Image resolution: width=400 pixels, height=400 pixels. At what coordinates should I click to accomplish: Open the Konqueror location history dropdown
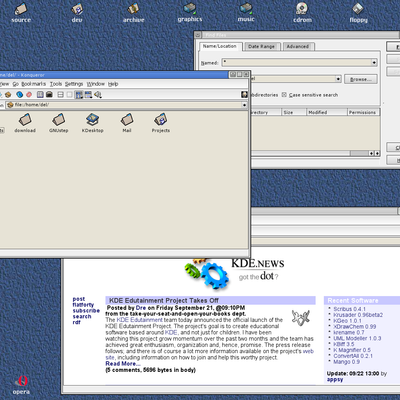[x=244, y=105]
